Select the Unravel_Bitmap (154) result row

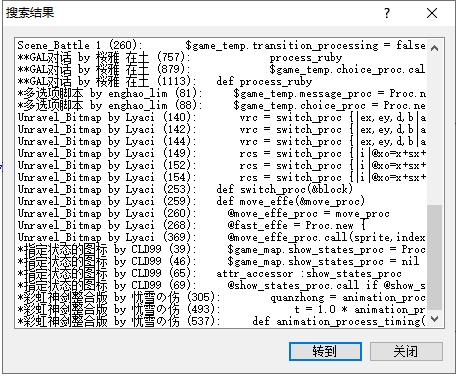221,177
